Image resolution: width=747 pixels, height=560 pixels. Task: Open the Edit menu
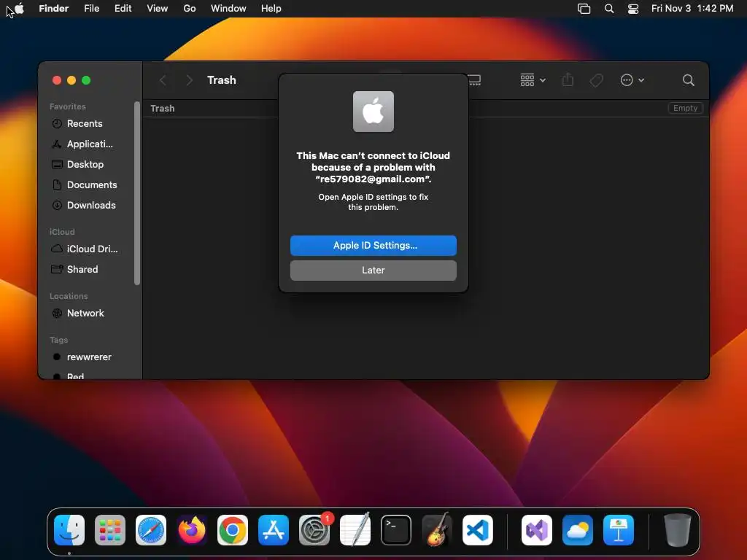tap(123, 9)
